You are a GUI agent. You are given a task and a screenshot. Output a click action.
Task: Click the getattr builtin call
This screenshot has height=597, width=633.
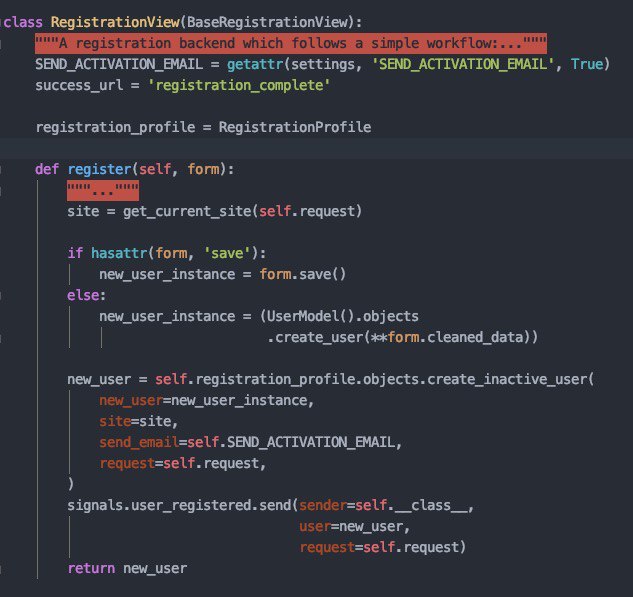(255, 64)
